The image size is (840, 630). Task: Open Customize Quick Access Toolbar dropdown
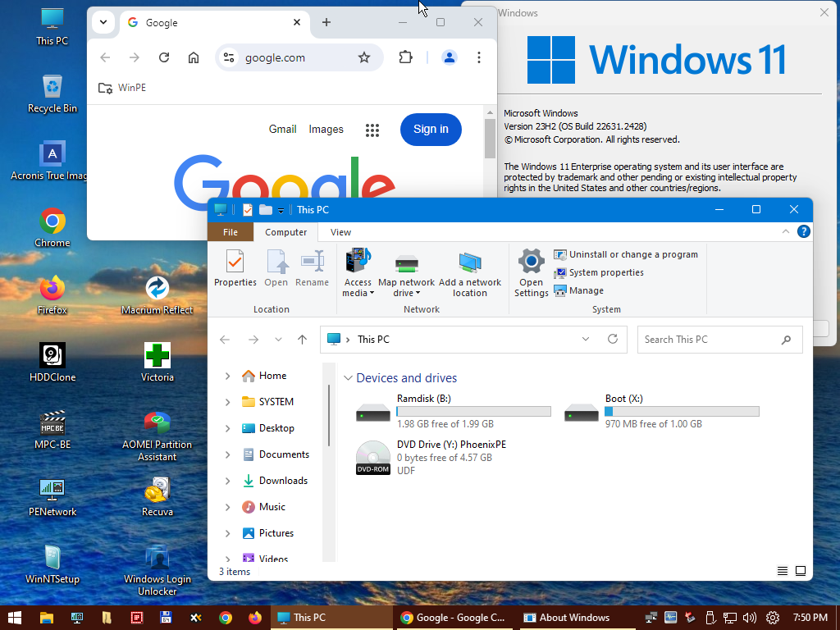[281, 210]
